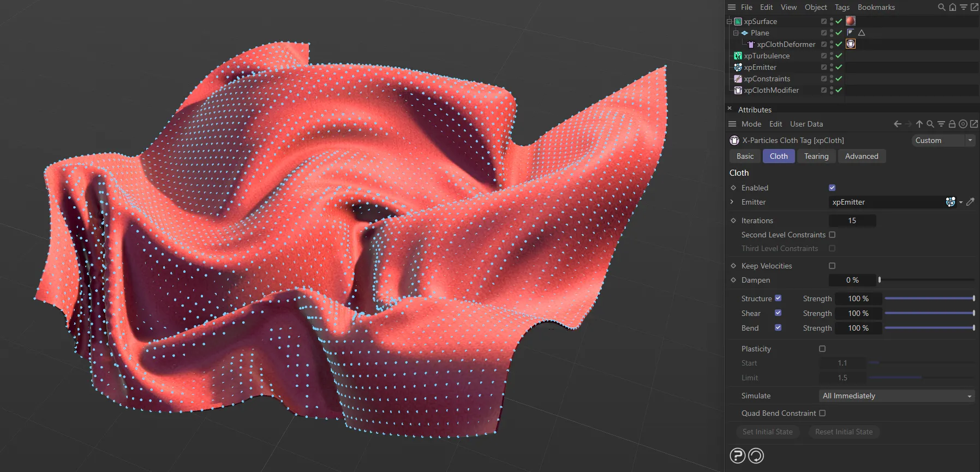980x472 pixels.
Task: Lock the Attributes element with padlock icon
Action: (952, 124)
